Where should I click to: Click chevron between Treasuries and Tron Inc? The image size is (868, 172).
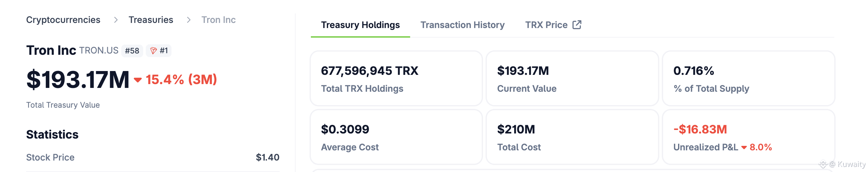(x=188, y=20)
